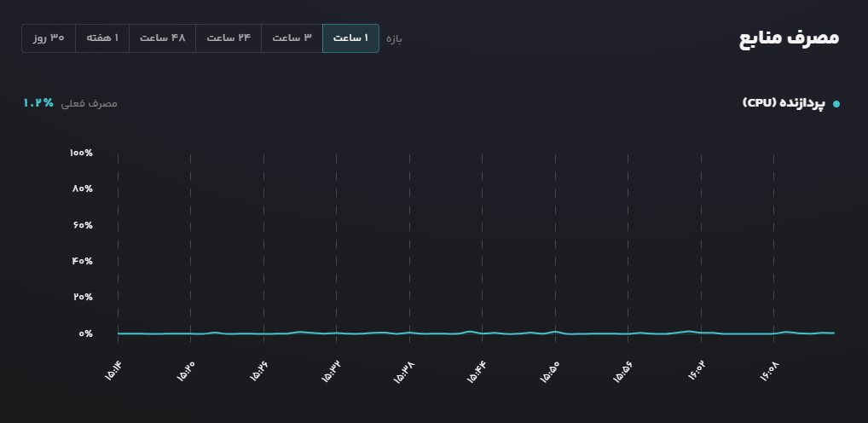Select the ۱ ساعت time range tab

pyautogui.click(x=350, y=38)
